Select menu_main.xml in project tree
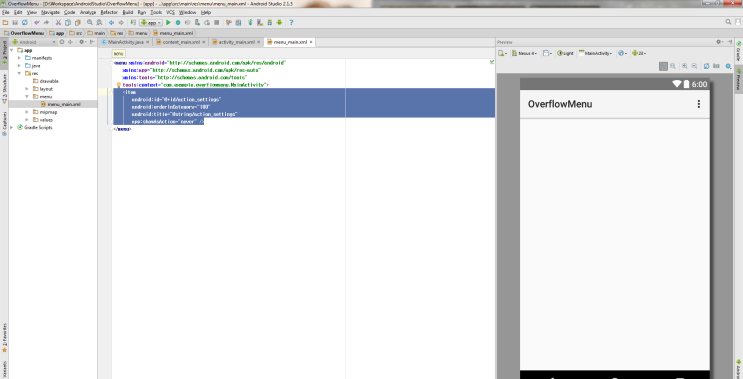 [x=64, y=104]
